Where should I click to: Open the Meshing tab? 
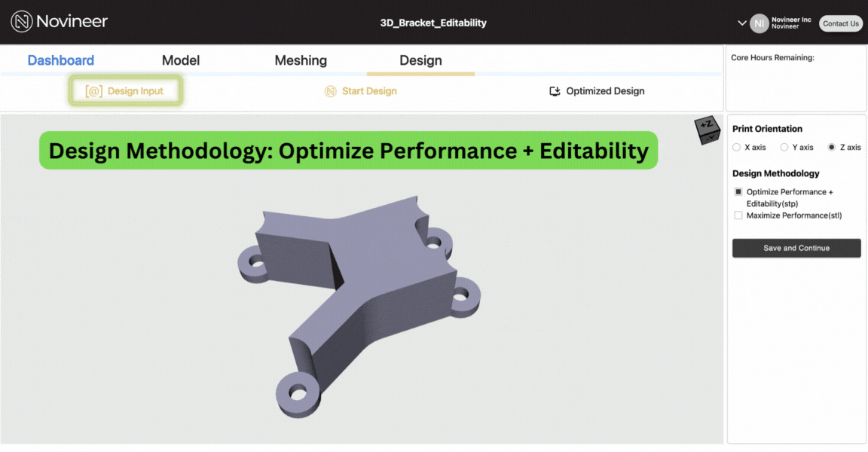(301, 60)
